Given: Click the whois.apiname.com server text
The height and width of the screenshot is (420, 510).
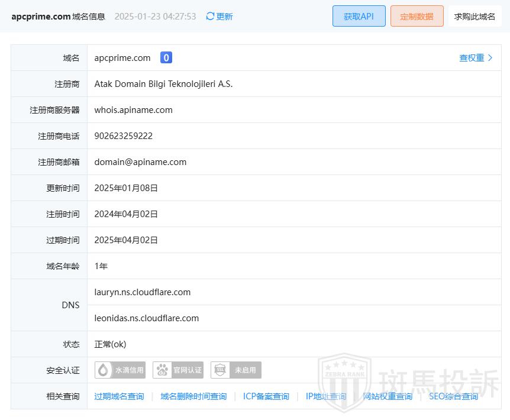Looking at the screenshot, I should (x=133, y=110).
